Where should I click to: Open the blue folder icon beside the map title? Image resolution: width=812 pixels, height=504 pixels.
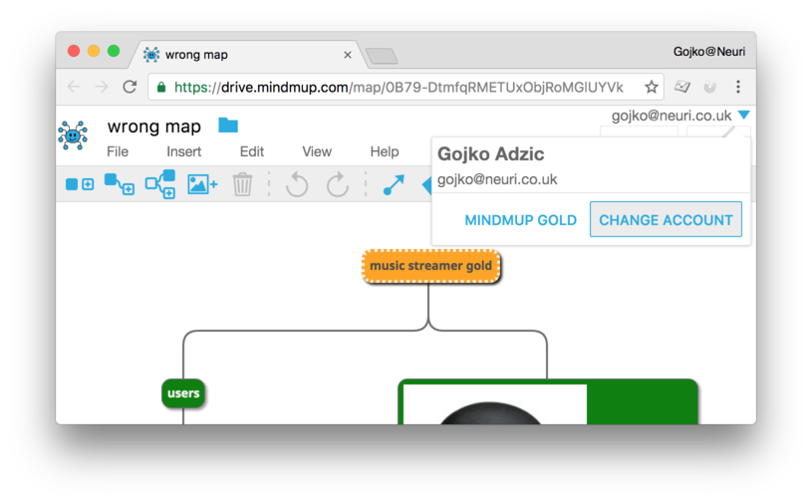click(x=228, y=126)
